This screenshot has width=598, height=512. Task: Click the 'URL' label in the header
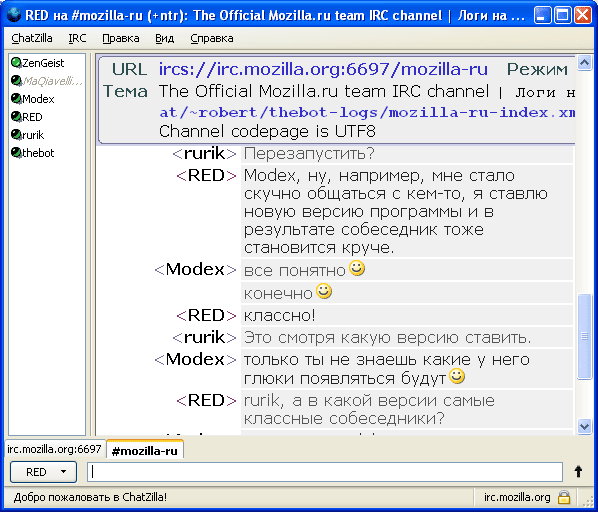(x=129, y=69)
